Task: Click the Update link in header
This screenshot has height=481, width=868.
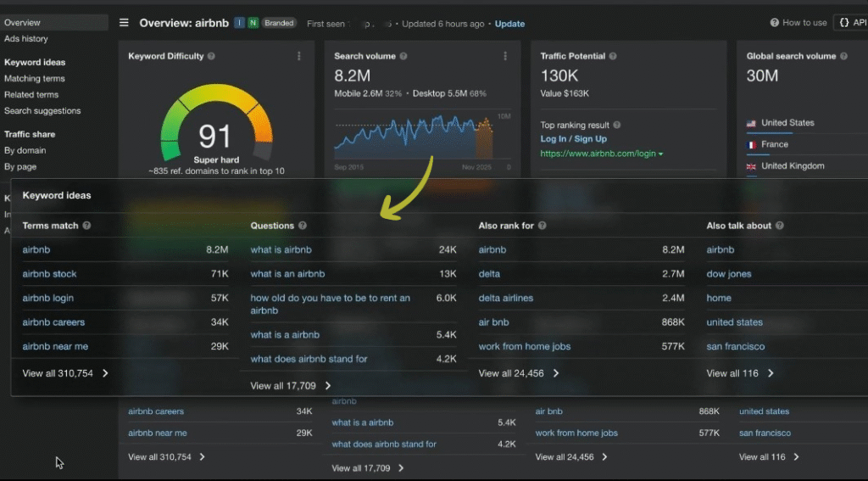Action: (x=509, y=24)
